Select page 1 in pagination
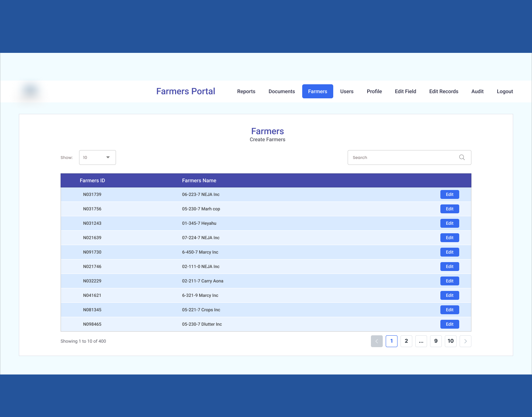The width and height of the screenshot is (532, 417). [392, 341]
